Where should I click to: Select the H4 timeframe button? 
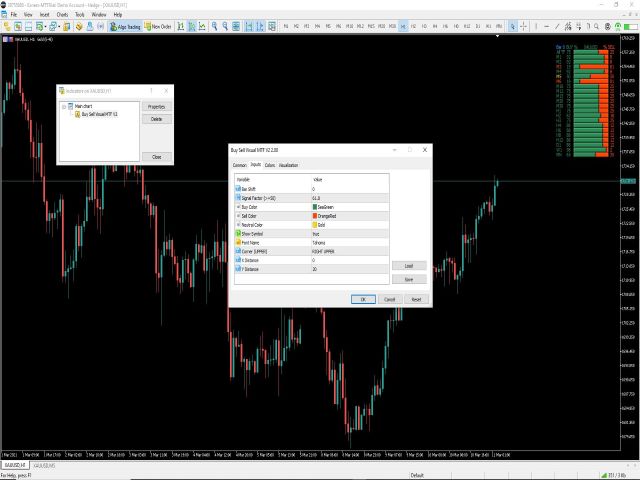coord(435,27)
